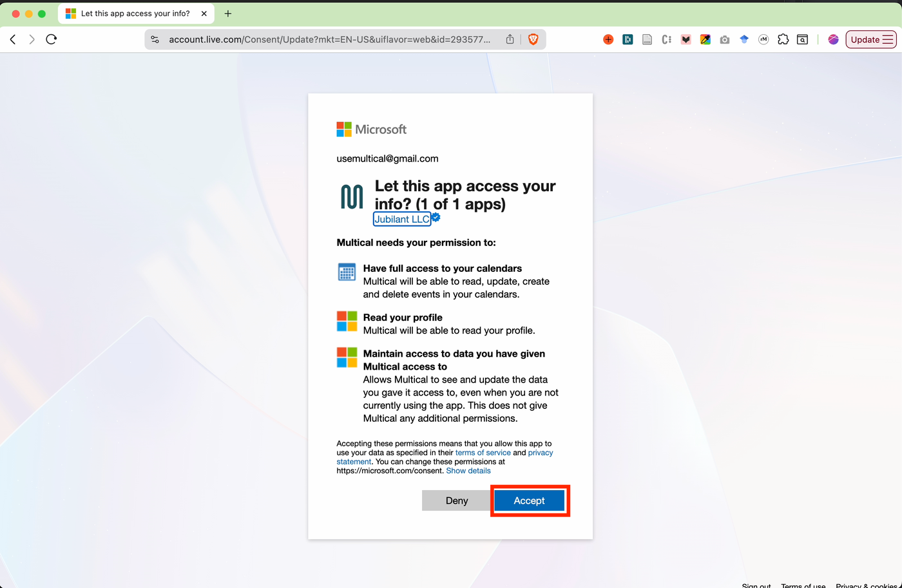Click Terms of use footer link

(803, 585)
